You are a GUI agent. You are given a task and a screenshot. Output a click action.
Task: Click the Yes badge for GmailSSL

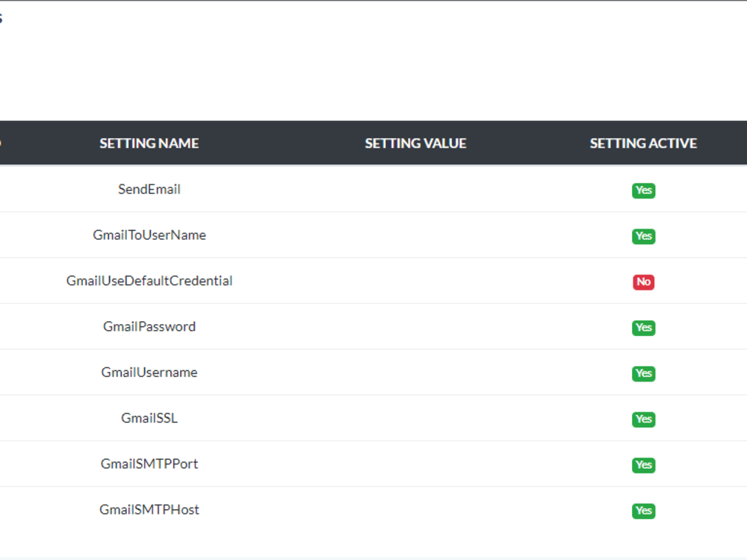click(644, 419)
